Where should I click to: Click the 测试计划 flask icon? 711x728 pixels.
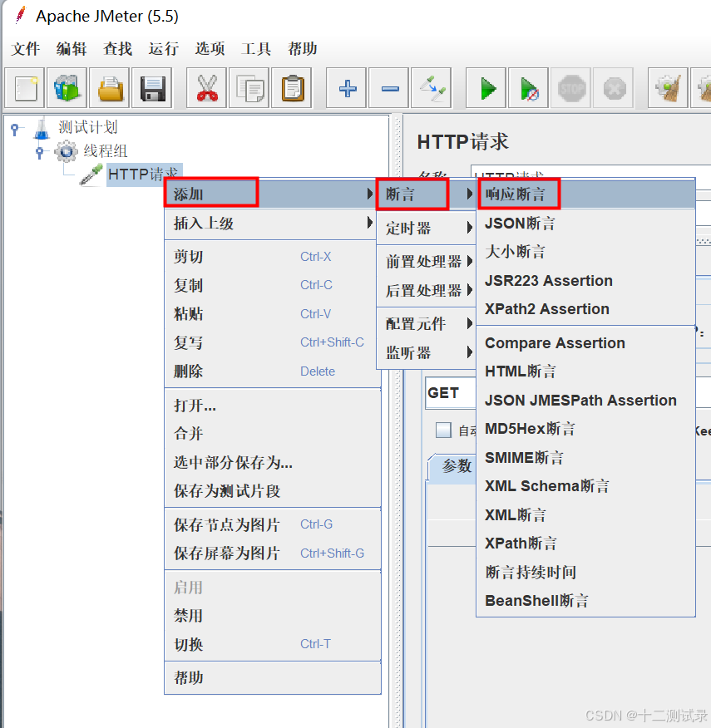(42, 128)
